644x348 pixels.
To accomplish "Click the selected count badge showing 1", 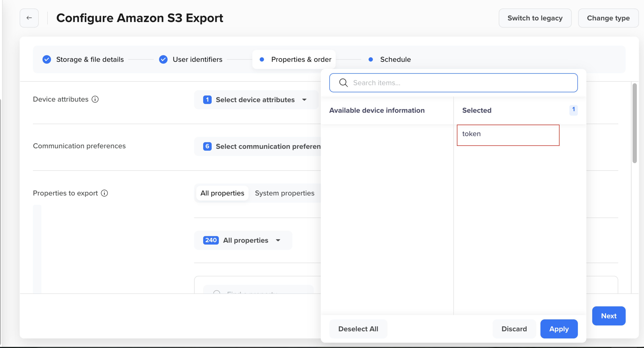I will 573,110.
